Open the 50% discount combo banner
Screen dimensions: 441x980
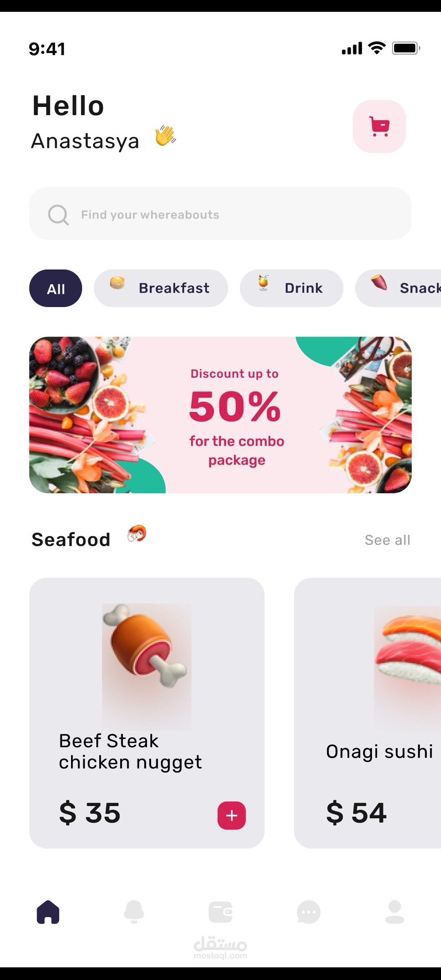pyautogui.click(x=220, y=415)
